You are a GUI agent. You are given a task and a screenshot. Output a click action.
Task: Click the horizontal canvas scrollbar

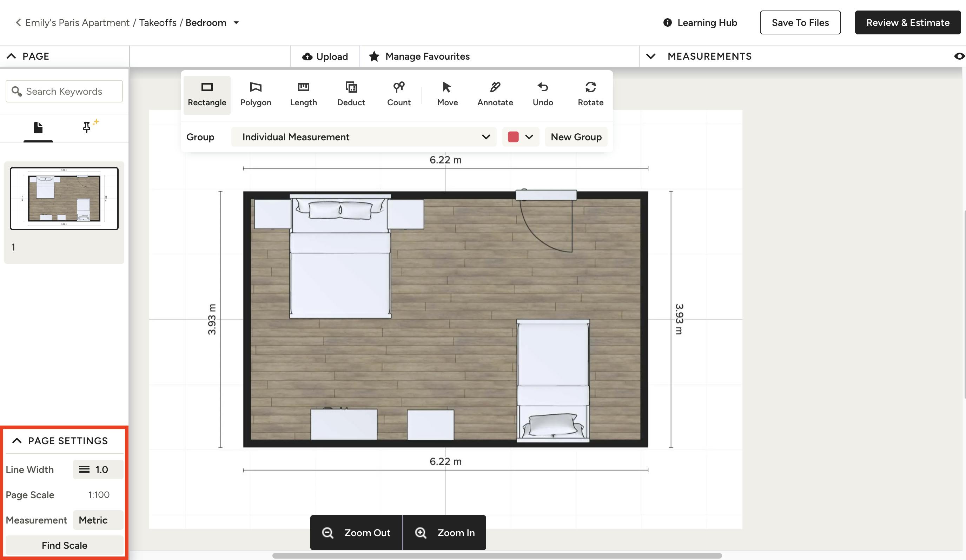click(x=497, y=556)
